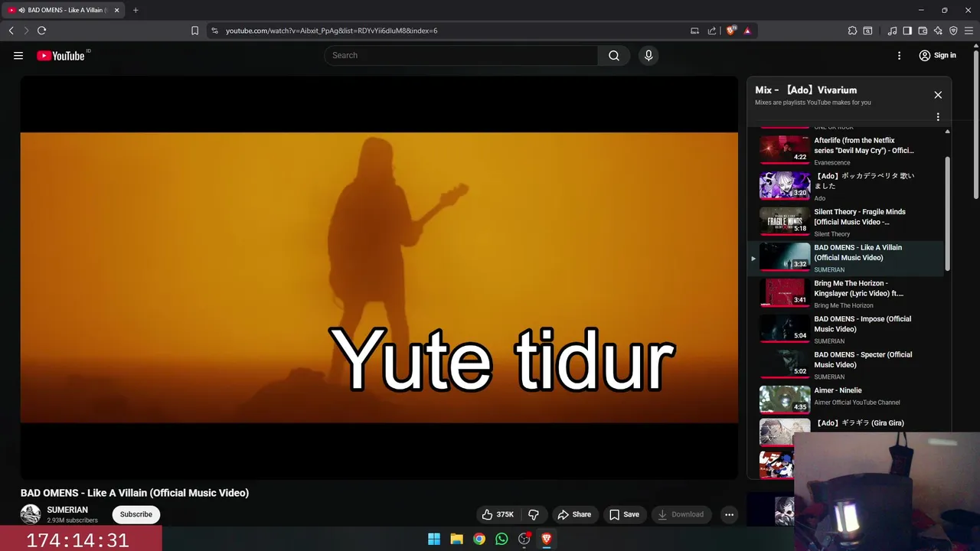Play Ado ボッカデラベリタ video
Image resolution: width=980 pixels, height=551 pixels.
(846, 186)
